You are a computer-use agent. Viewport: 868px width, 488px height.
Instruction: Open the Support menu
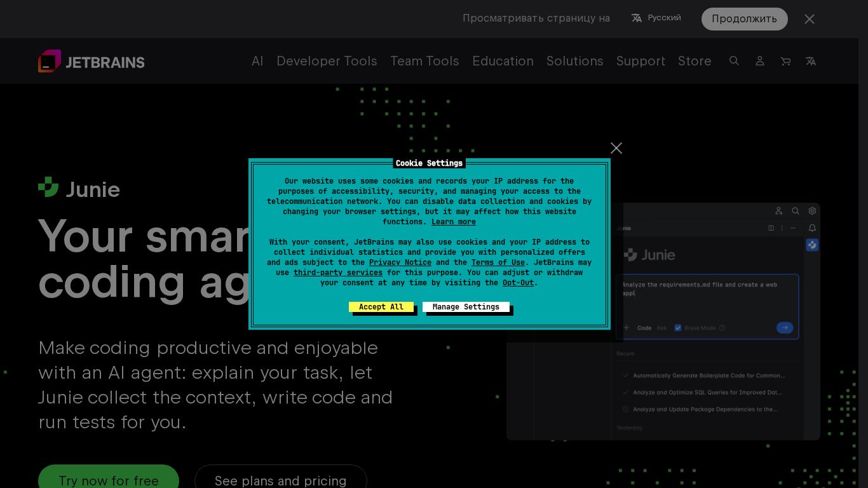641,61
